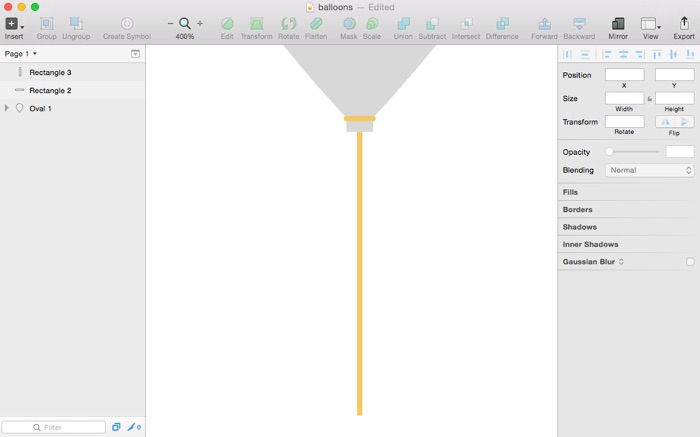Screen dimensions: 700x437
Task: Click the yellow balloon string
Action: click(x=359, y=273)
